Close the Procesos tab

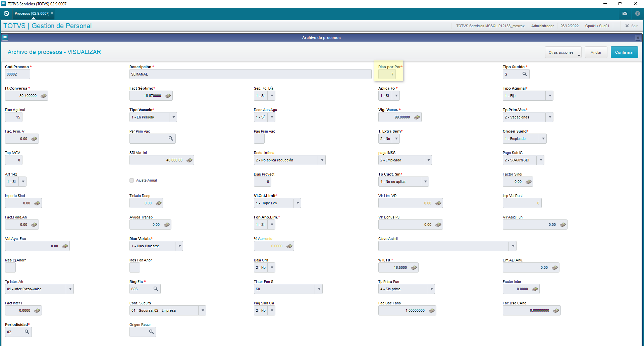(x=52, y=13)
